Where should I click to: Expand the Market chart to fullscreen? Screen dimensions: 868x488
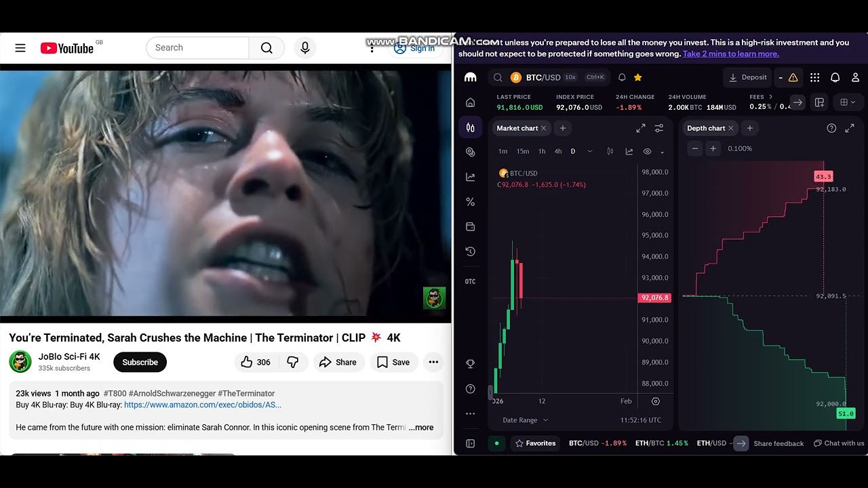tap(641, 128)
